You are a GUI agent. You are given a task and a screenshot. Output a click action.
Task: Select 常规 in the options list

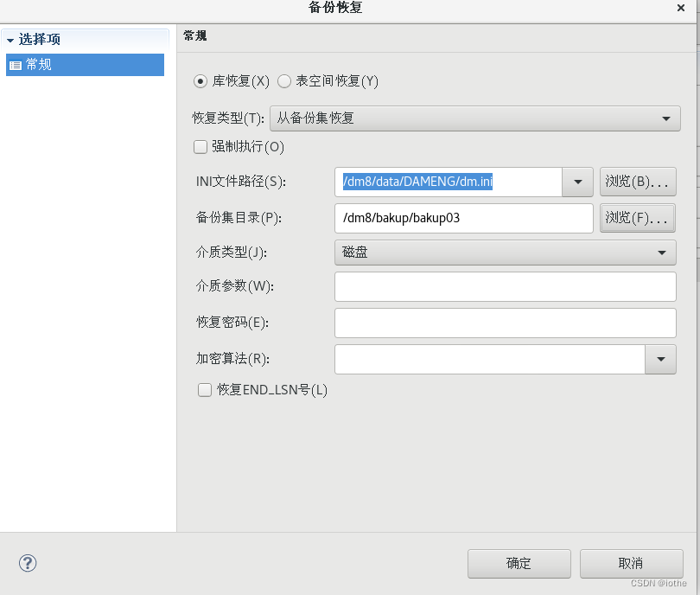point(85,65)
